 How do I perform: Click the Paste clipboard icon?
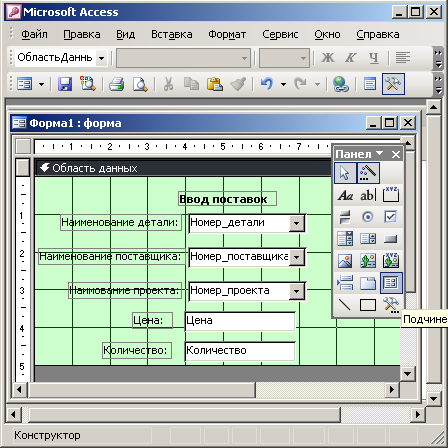click(x=215, y=84)
